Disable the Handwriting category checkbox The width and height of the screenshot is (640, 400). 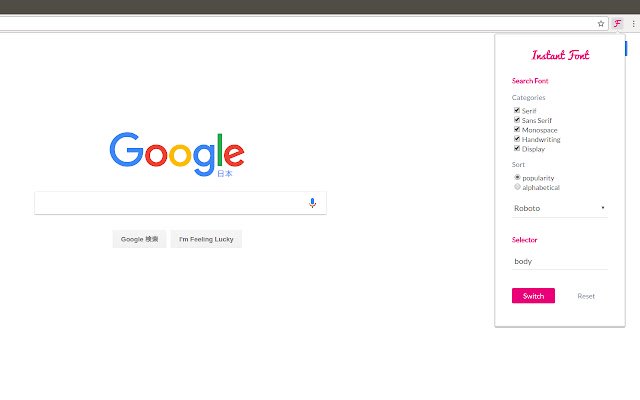(x=517, y=139)
